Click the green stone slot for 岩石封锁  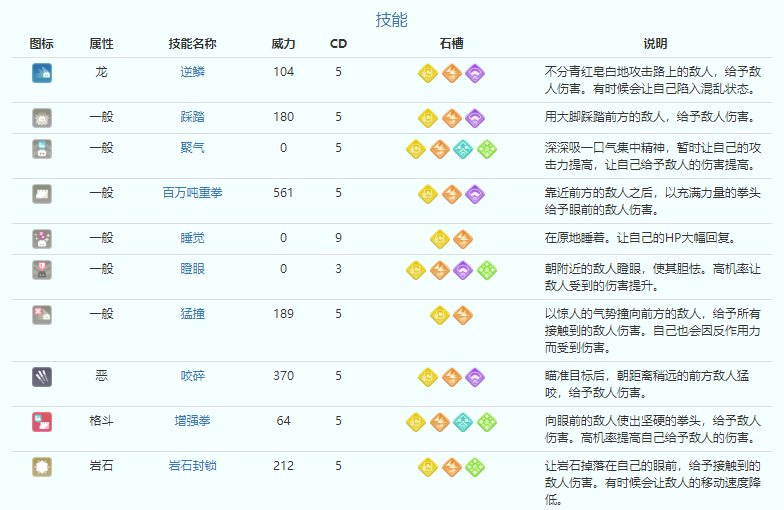coord(475,468)
